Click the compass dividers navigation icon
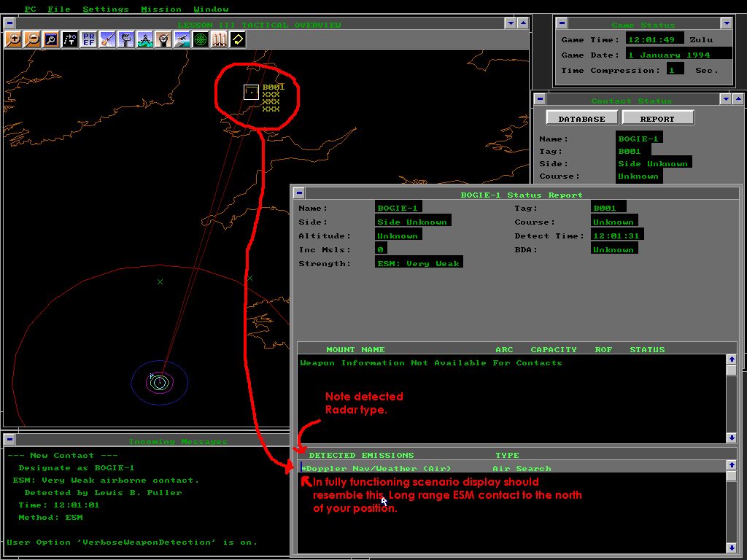 145,39
